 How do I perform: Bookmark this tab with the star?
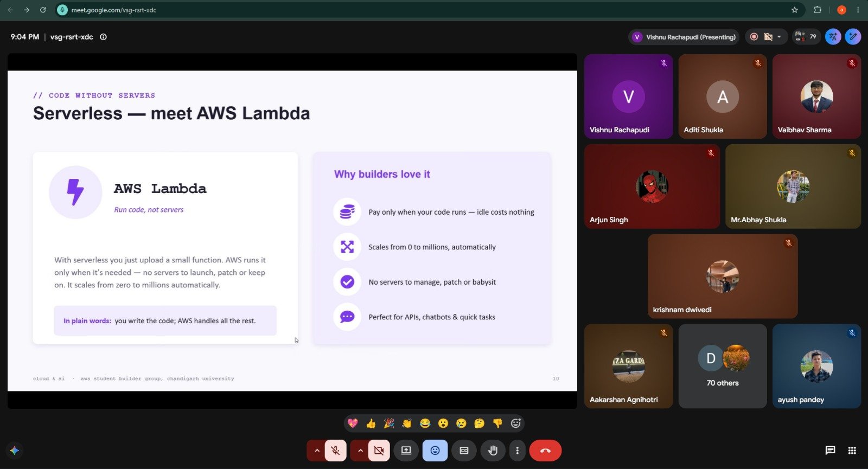coord(795,10)
